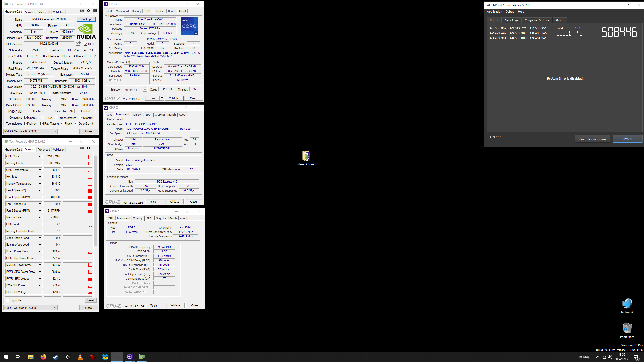Click scrollbar down arrow in Sensors list
Screen dimensions: 644x362
click(x=95, y=294)
